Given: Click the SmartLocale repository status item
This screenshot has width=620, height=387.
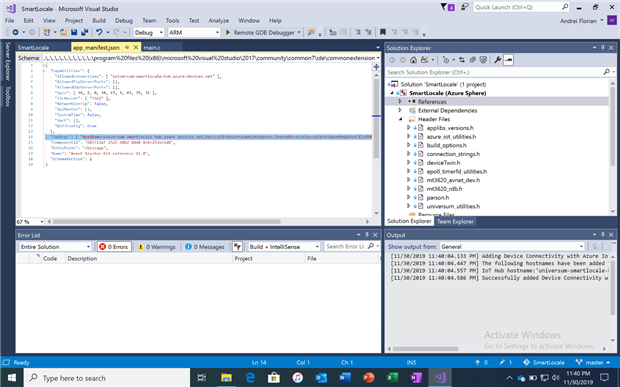Looking at the screenshot, I should tap(543, 362).
